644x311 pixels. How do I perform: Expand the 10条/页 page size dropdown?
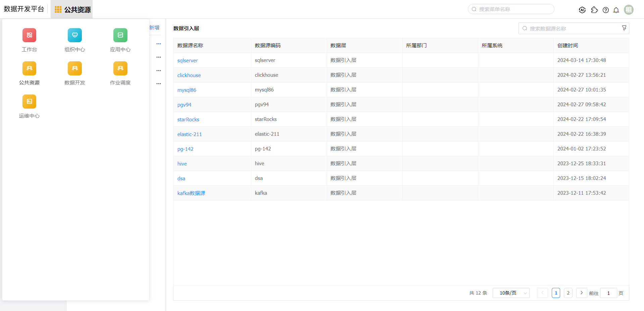point(511,293)
